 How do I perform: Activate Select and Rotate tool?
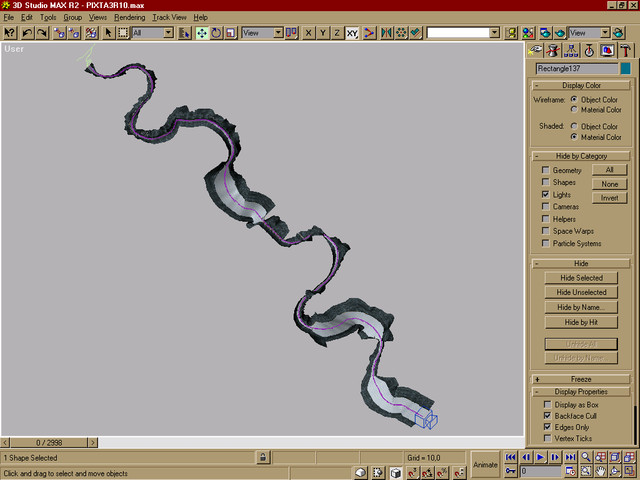[x=216, y=33]
